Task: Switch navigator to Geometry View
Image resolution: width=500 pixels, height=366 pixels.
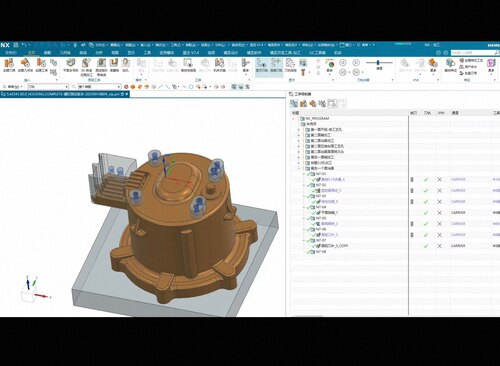Action: 313,104
